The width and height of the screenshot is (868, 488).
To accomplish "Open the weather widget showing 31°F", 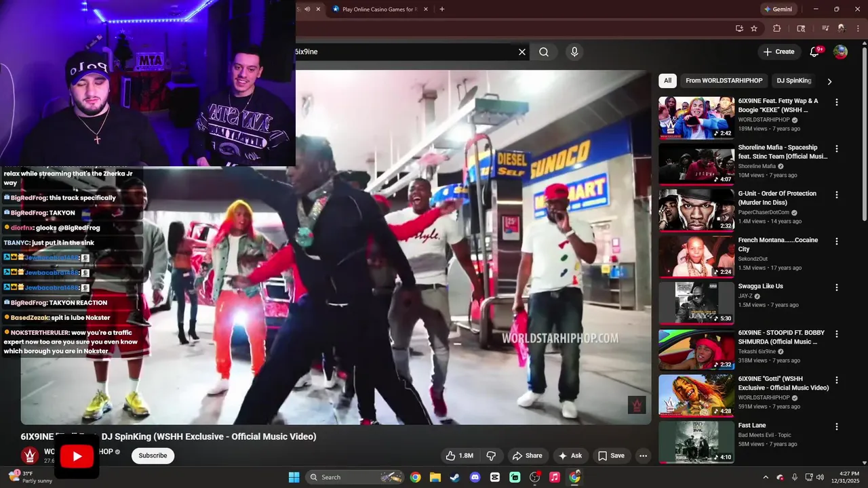I will (31, 477).
